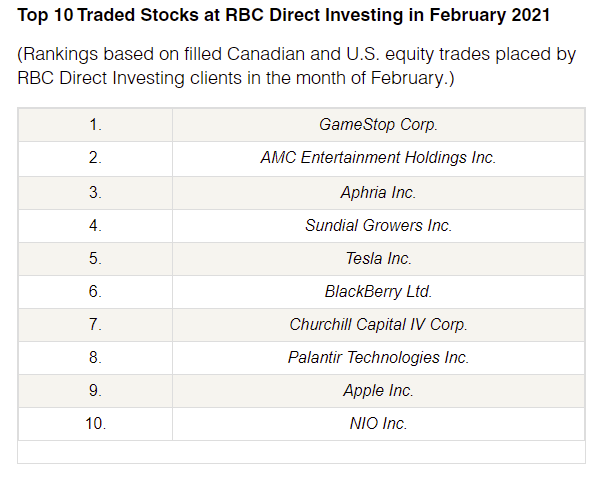This screenshot has height=478, width=605.
Task: Select the rank 10. cell
Action: (x=95, y=424)
